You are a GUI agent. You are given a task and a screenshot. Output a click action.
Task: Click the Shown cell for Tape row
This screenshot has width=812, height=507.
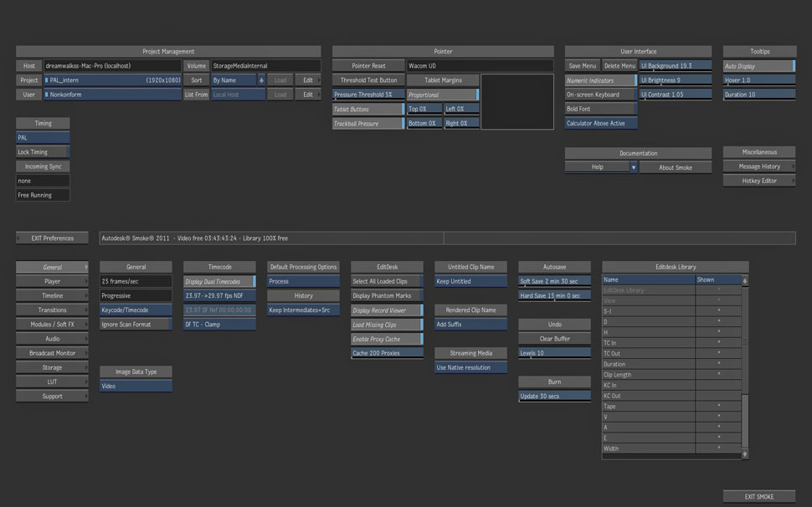pos(718,406)
